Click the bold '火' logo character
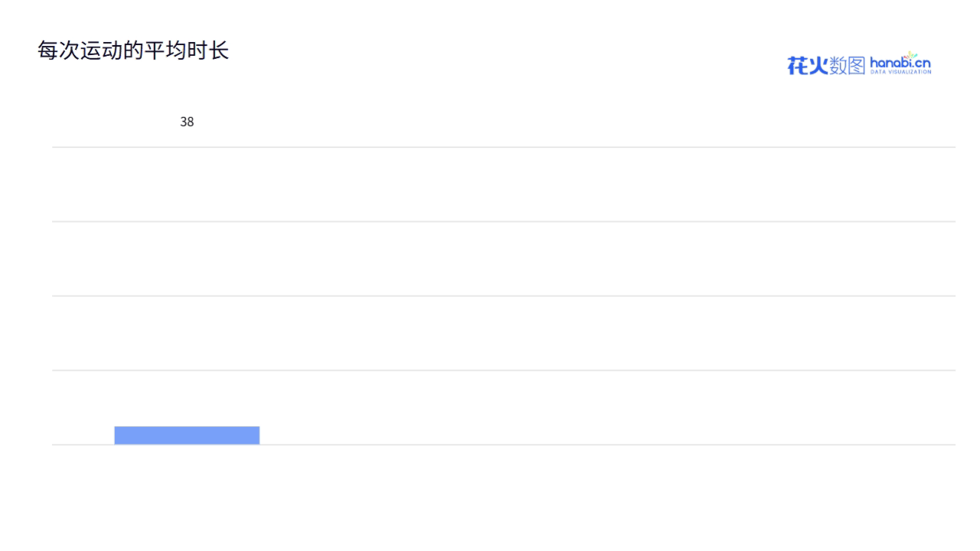Viewport: 980px width, 551px height. click(x=818, y=66)
